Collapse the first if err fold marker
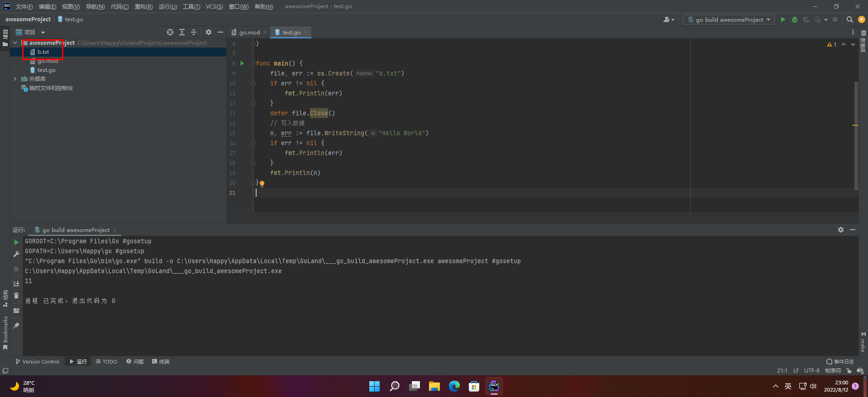868x397 pixels. click(x=253, y=83)
